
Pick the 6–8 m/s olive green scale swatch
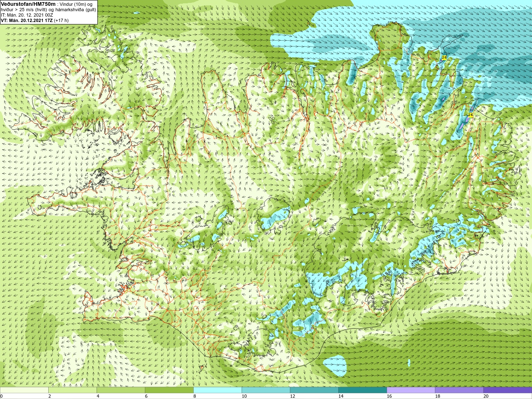pos(169,390)
